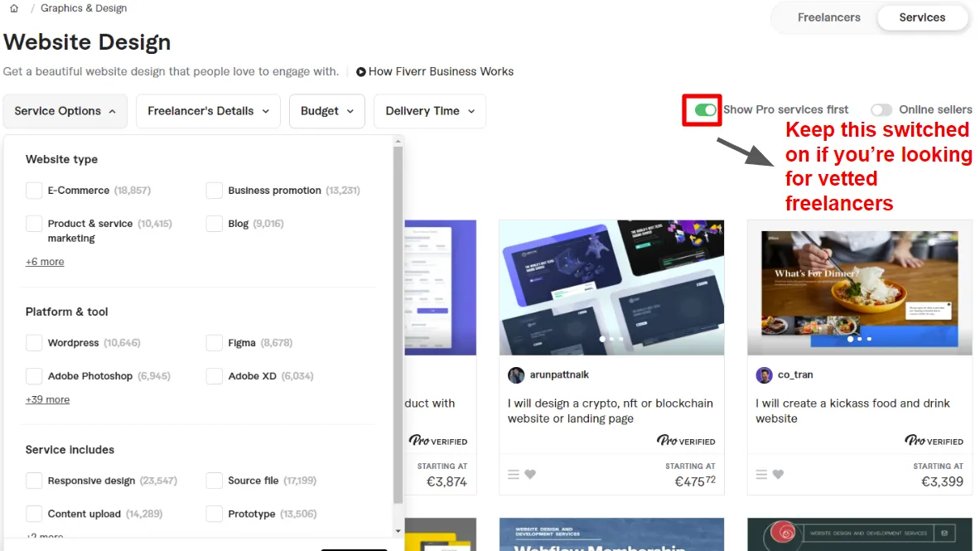Open How Fiverr Business Works link
980x551 pixels.
[x=441, y=71]
